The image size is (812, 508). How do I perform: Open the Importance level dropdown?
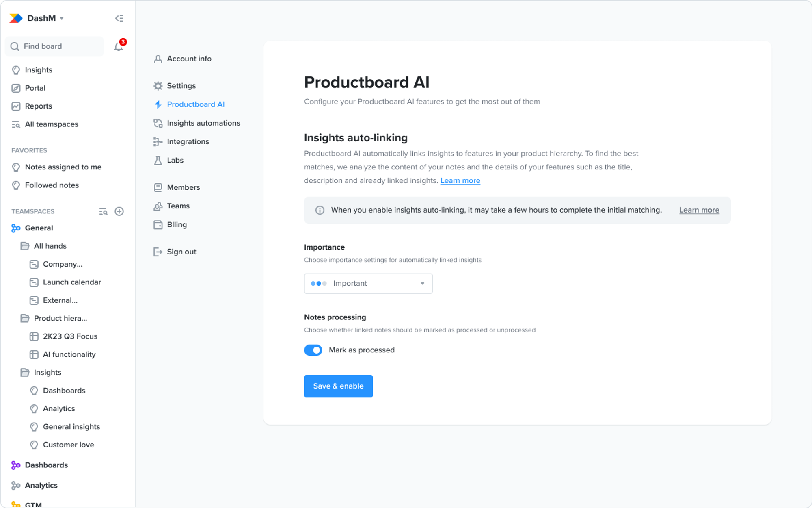coord(368,283)
